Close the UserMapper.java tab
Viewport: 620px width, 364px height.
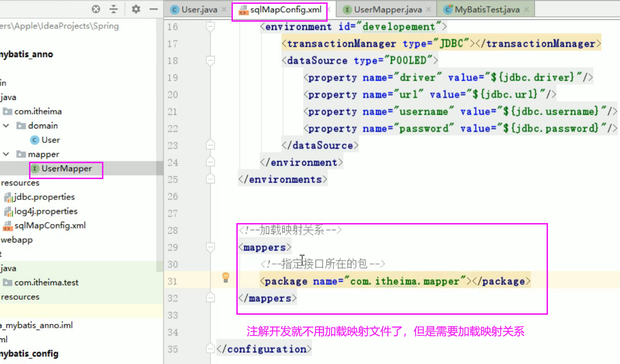coord(429,9)
